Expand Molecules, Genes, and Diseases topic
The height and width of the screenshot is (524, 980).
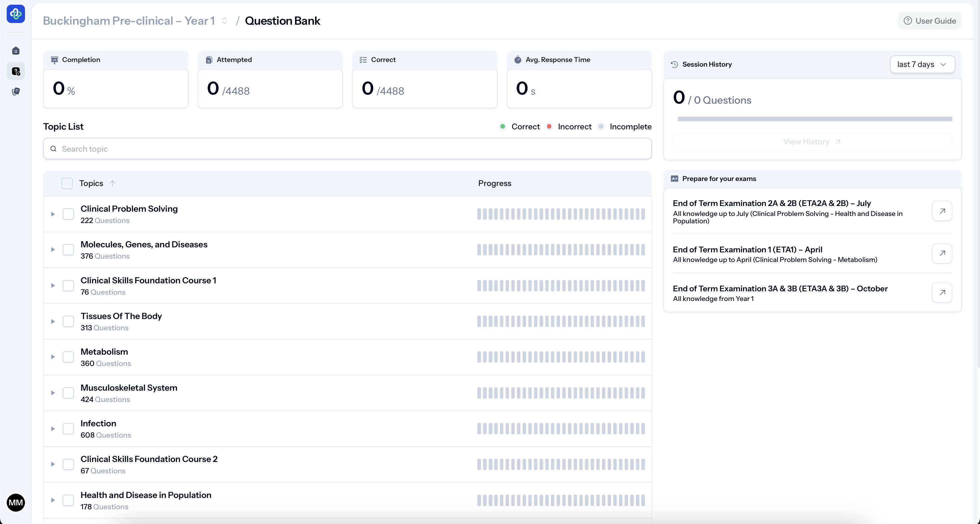[53, 250]
